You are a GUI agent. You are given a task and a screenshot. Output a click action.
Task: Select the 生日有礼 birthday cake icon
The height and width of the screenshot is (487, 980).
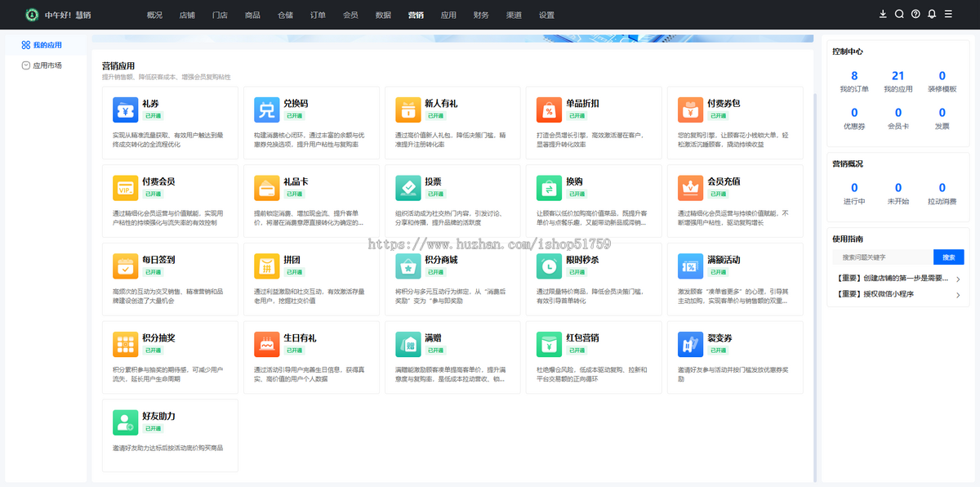pos(267,344)
